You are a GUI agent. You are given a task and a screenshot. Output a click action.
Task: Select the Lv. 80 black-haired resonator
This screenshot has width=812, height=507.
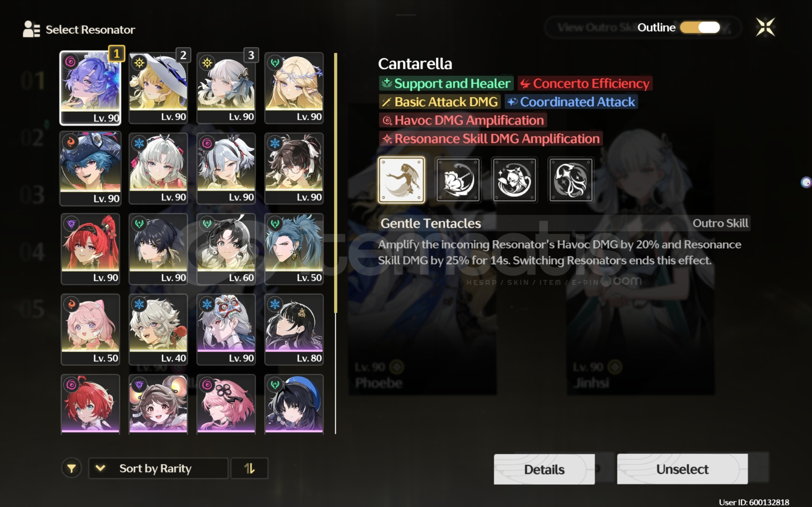[294, 330]
